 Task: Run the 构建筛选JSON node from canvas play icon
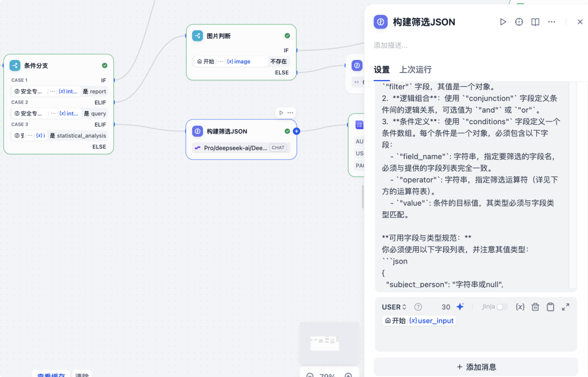coord(281,113)
